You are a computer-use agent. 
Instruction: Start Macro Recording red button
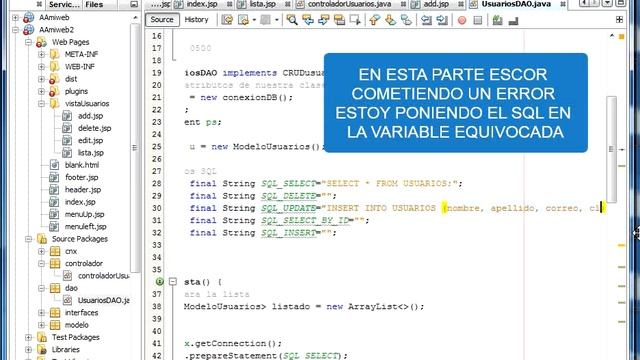462,20
